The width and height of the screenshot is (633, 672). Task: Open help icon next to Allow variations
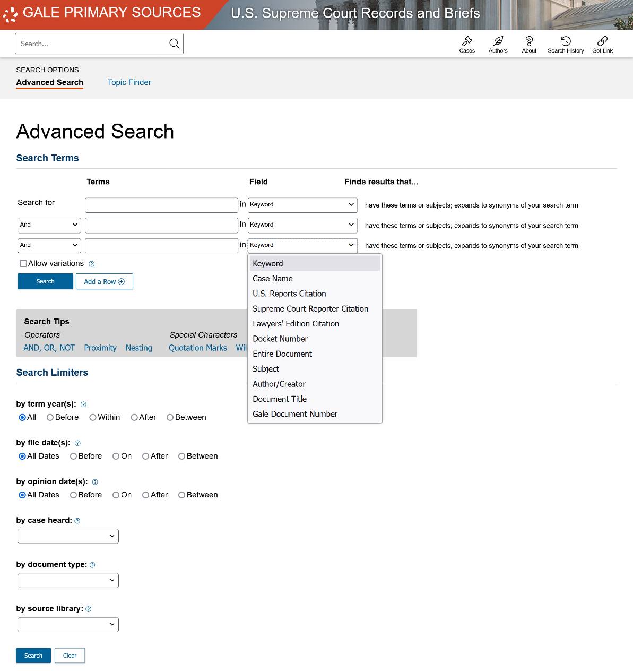tap(92, 264)
